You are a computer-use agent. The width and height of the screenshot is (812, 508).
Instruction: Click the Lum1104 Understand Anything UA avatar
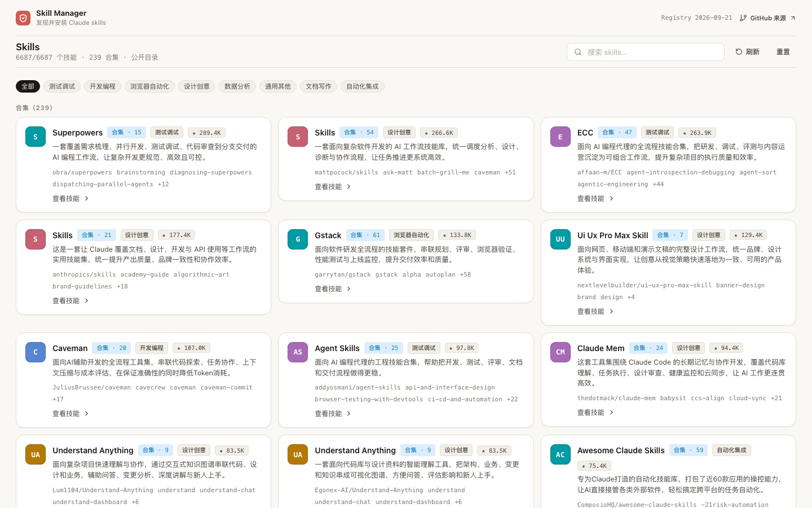click(x=36, y=454)
